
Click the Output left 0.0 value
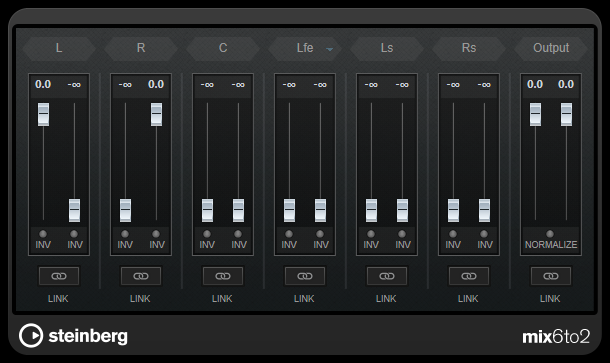point(535,84)
